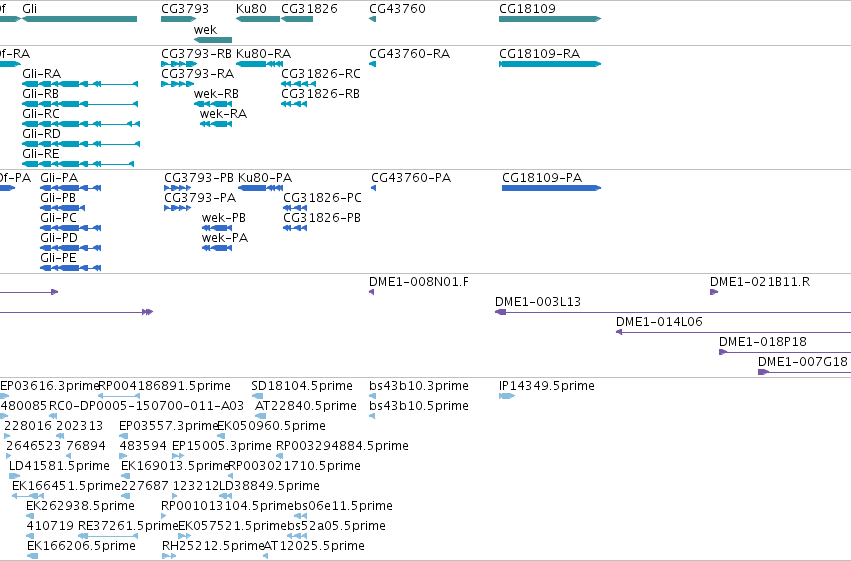Select protein wek-PA
Viewport: 851px width, 561px height.
click(217, 248)
